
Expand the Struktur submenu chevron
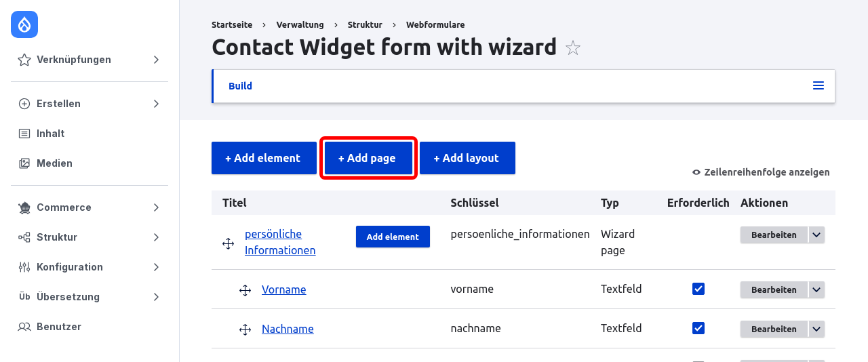pos(156,237)
